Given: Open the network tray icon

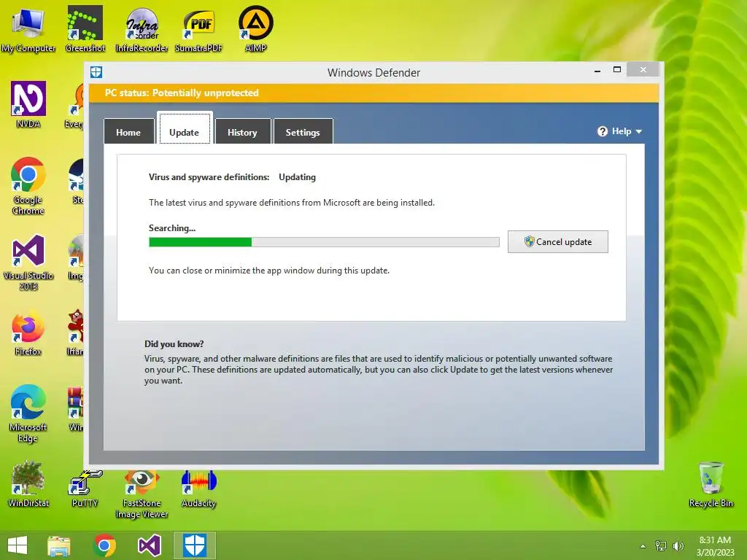Looking at the screenshot, I should tap(661, 546).
